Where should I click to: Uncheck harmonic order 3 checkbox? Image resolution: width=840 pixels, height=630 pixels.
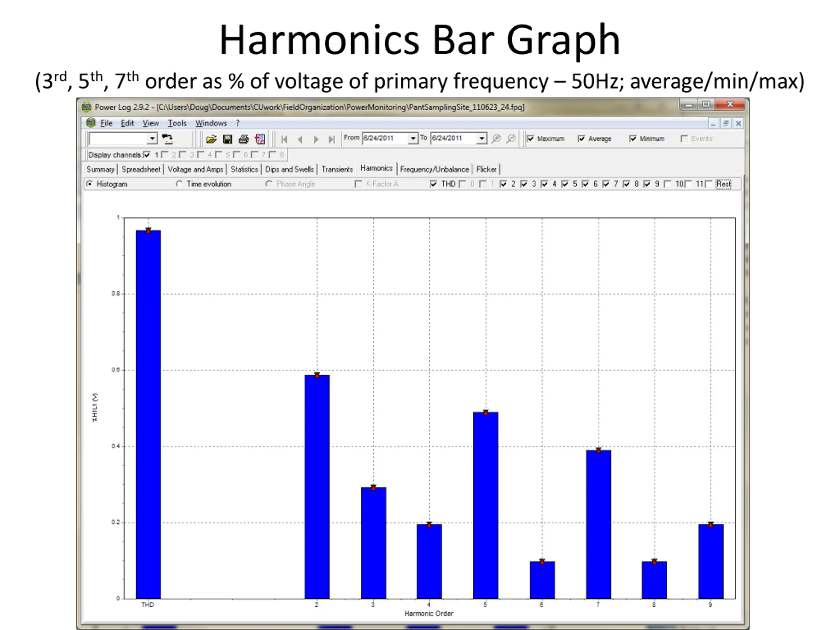tap(524, 184)
